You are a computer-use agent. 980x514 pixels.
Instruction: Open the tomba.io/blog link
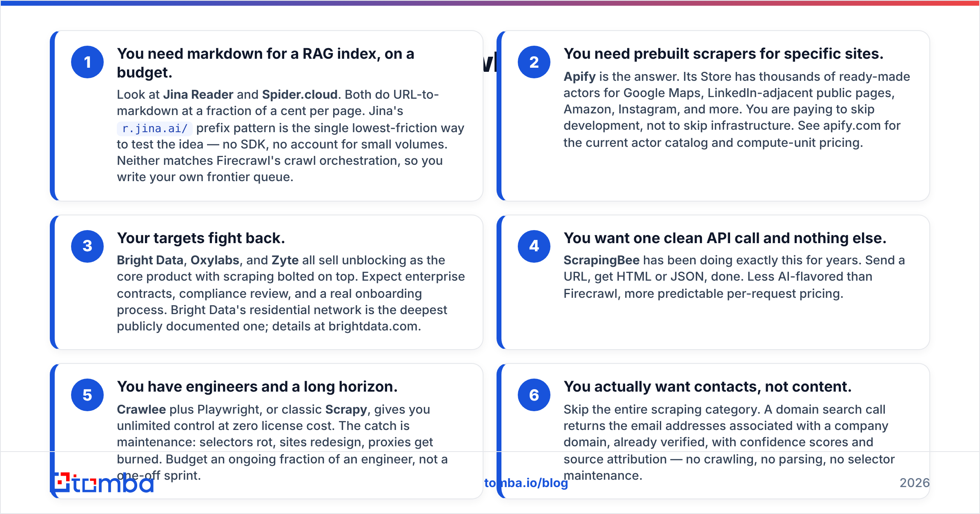click(x=526, y=483)
